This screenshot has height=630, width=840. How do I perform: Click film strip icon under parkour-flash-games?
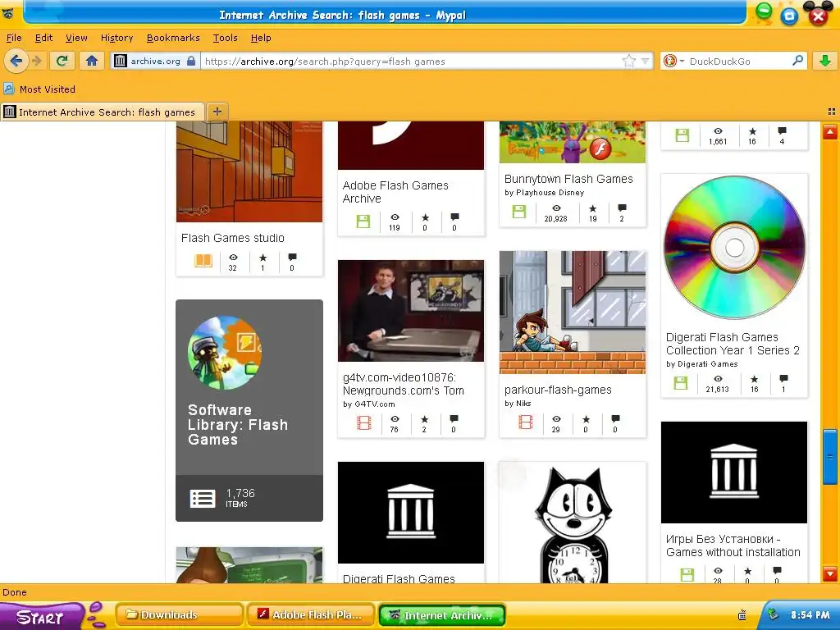(526, 422)
